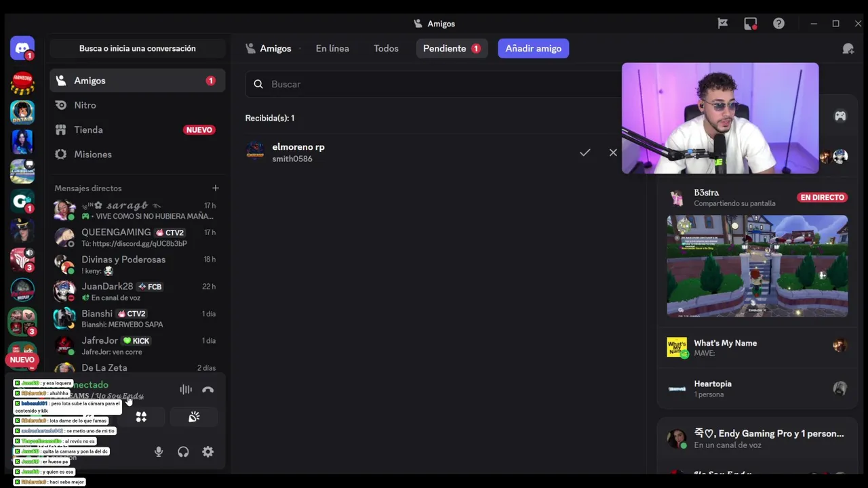The height and width of the screenshot is (488, 868).
Task: Click Añadir amigo button
Action: [533, 49]
